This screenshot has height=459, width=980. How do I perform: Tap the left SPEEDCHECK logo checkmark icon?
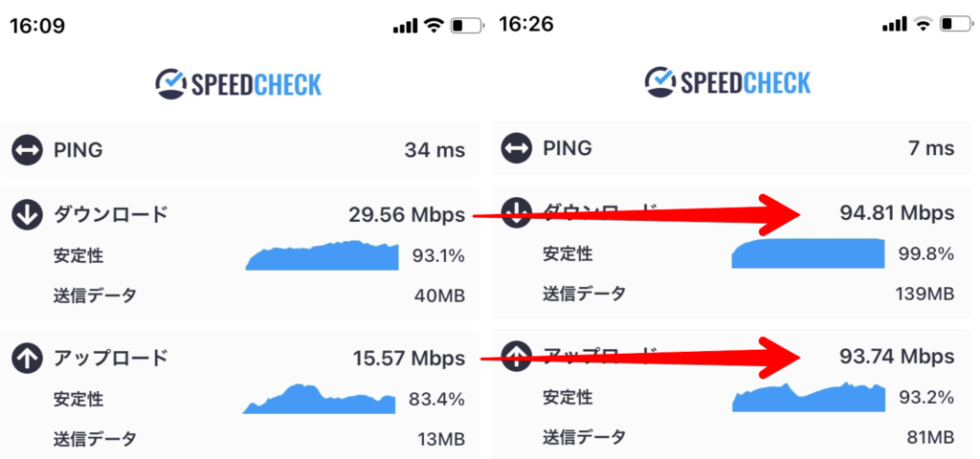click(170, 84)
